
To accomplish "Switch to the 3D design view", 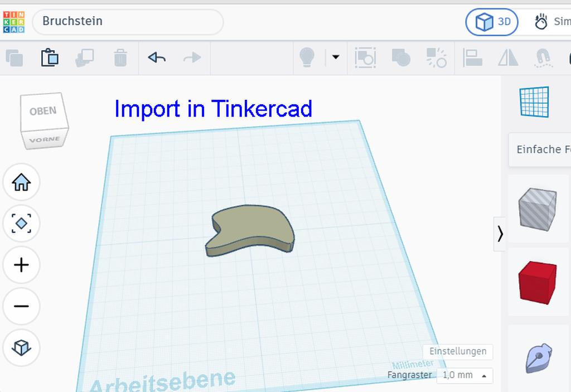I will (492, 22).
